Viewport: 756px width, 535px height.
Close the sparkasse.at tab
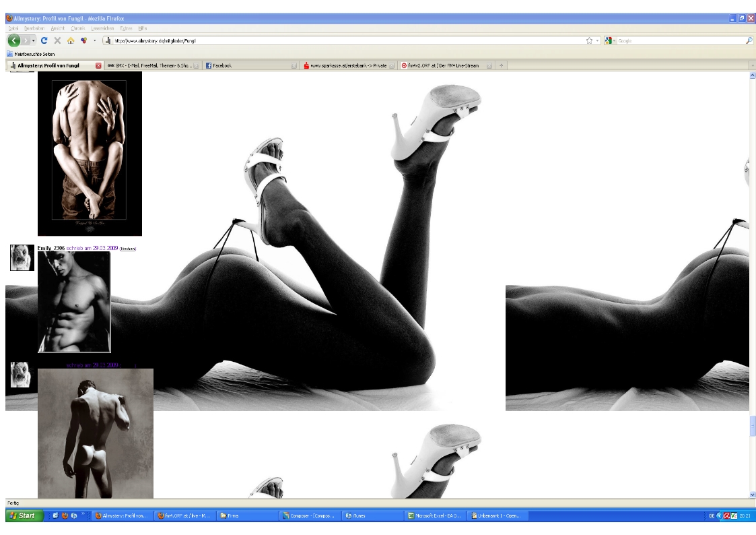[392, 65]
